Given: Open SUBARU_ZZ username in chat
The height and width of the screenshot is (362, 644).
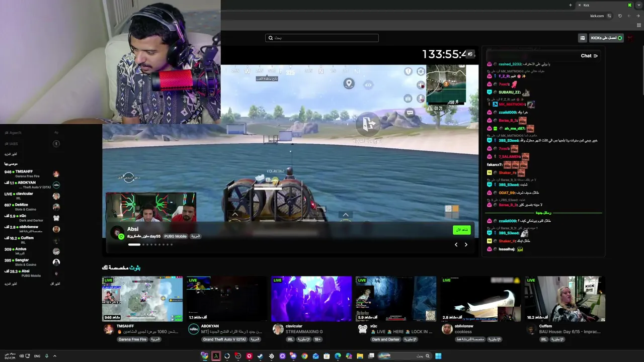Looking at the screenshot, I should (509, 93).
